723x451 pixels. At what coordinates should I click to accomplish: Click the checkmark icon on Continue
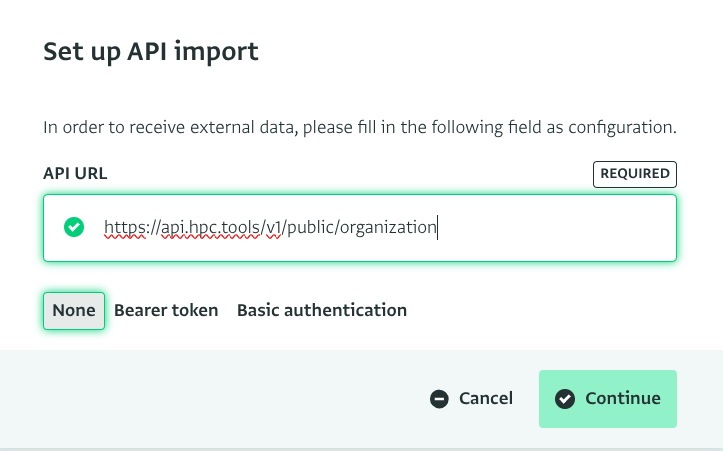565,399
